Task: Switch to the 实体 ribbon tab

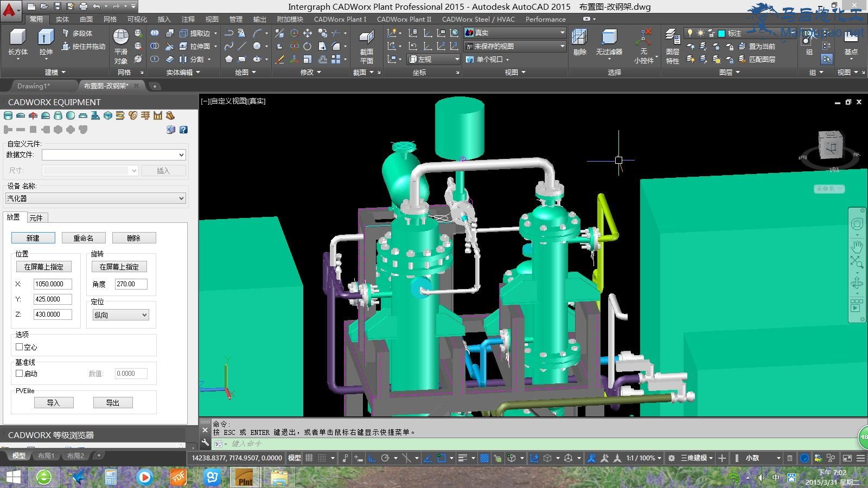Action: pyautogui.click(x=62, y=19)
